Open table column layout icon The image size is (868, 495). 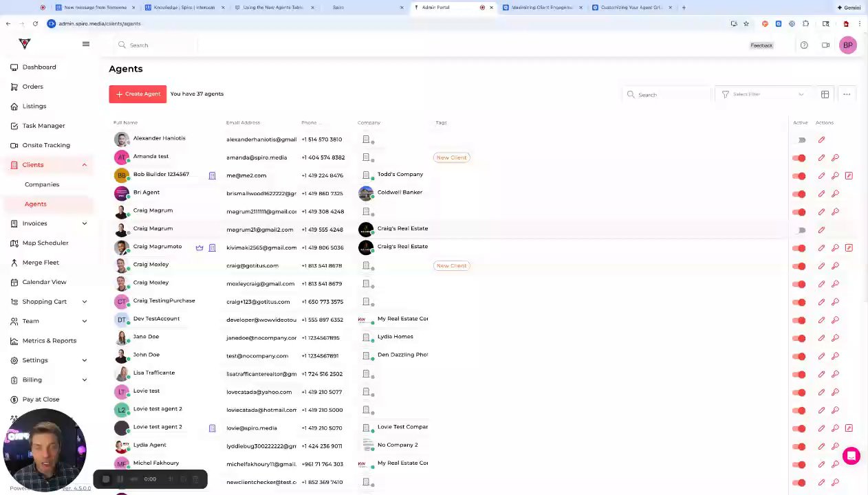click(825, 94)
